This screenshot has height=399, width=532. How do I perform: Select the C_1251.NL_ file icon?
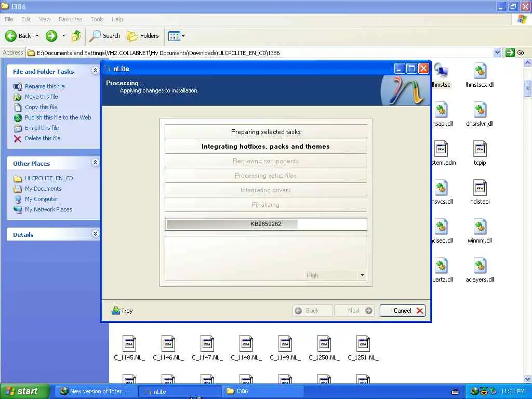click(363, 344)
